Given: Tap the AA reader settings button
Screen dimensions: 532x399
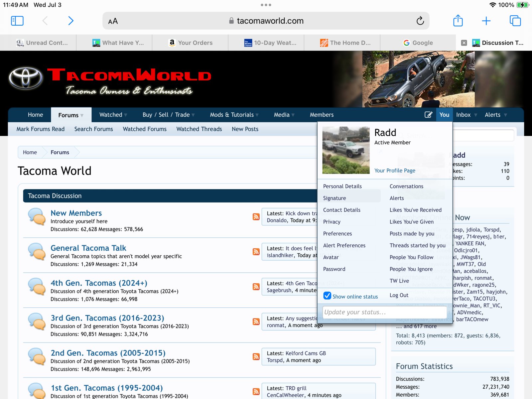Looking at the screenshot, I should click(113, 21).
